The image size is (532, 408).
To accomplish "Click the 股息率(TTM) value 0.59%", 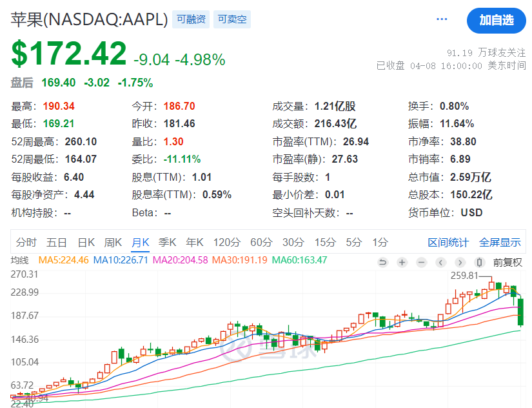I will click(x=217, y=195).
